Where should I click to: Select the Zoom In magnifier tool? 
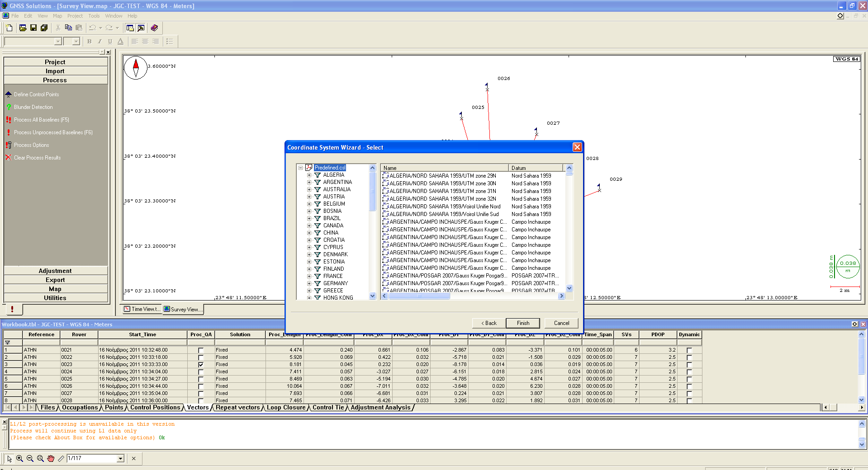(19, 458)
